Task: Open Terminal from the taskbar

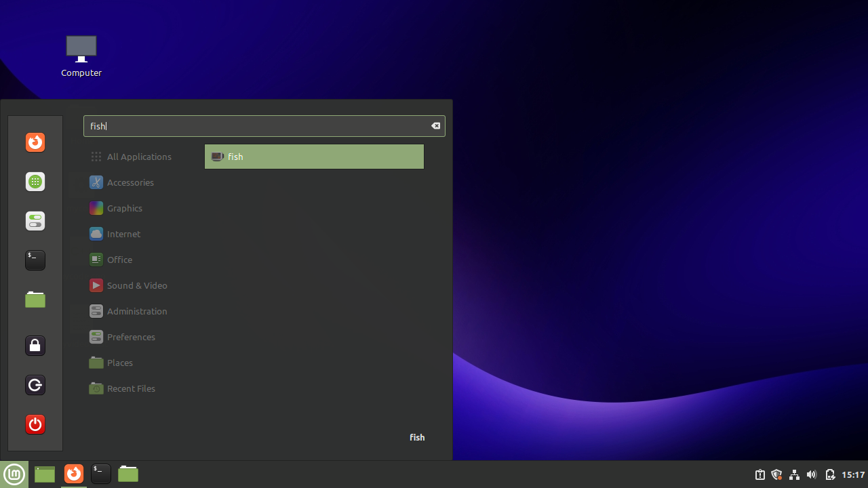Action: (x=101, y=474)
